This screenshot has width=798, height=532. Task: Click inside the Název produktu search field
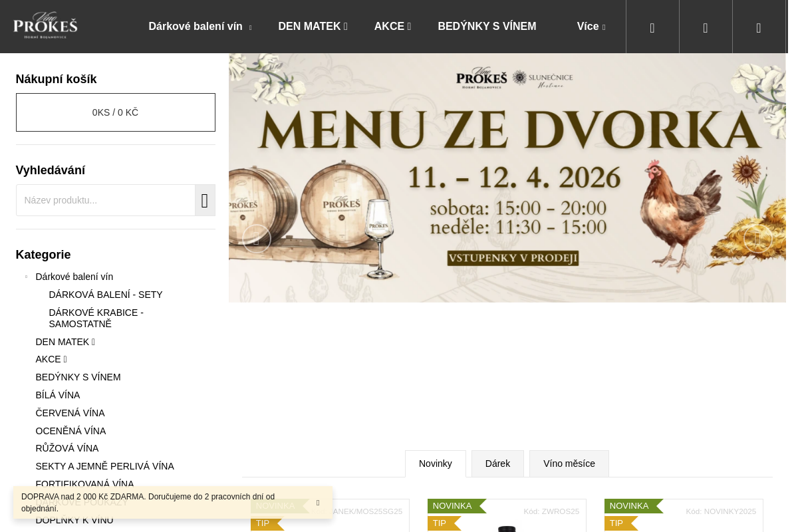pos(105,200)
